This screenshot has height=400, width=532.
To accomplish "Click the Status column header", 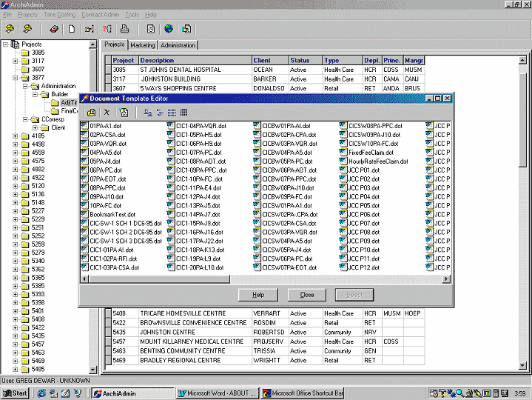I will [x=306, y=61].
